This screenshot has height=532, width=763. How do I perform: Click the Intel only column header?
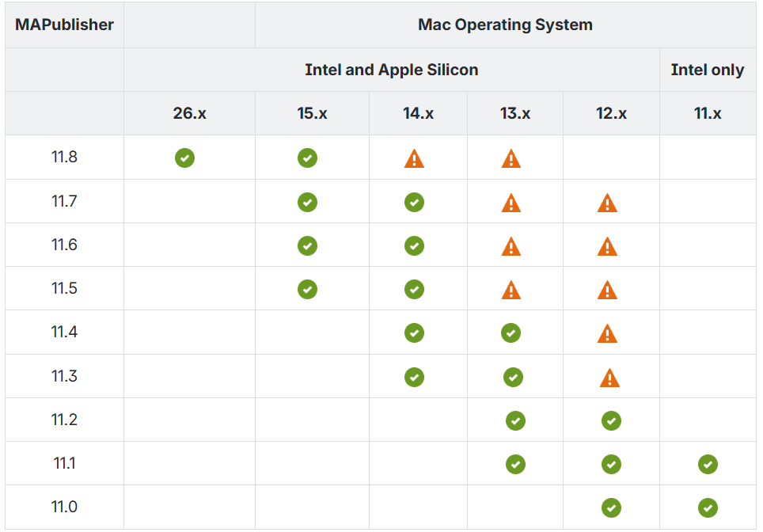tap(707, 70)
